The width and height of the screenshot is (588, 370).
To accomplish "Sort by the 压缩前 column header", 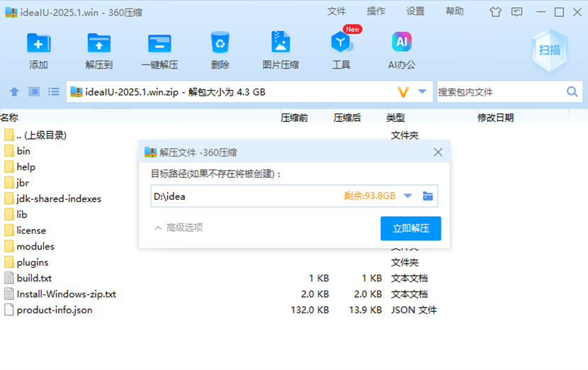I will (295, 118).
